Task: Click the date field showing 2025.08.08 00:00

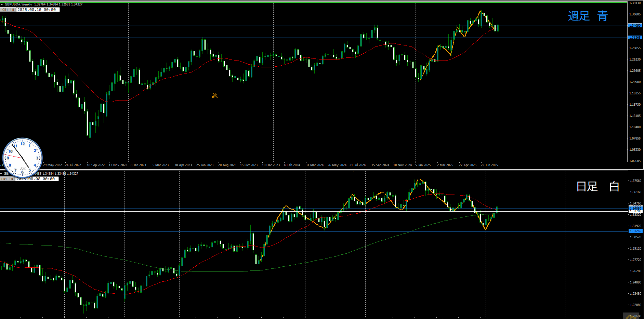Action: click(x=37, y=179)
